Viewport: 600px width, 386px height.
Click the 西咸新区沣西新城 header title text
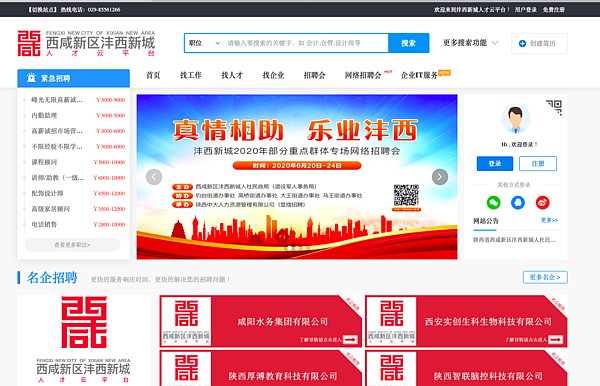(101, 43)
